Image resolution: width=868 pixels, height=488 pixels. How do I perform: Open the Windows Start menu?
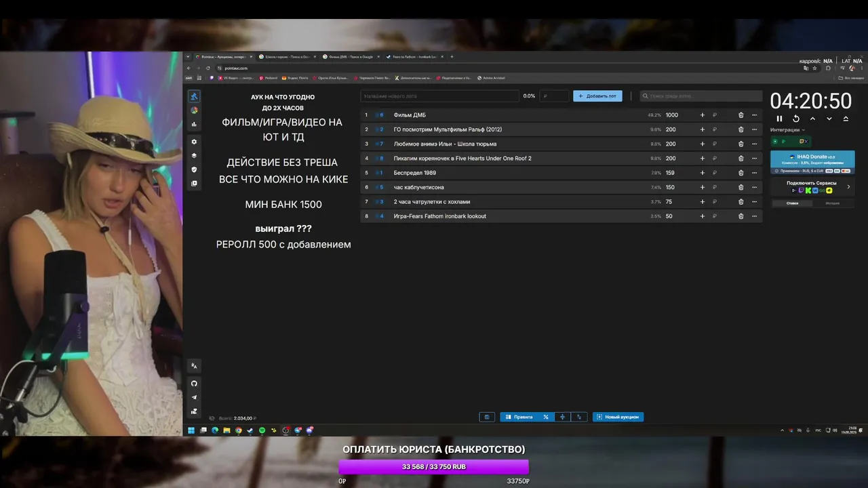point(191,430)
